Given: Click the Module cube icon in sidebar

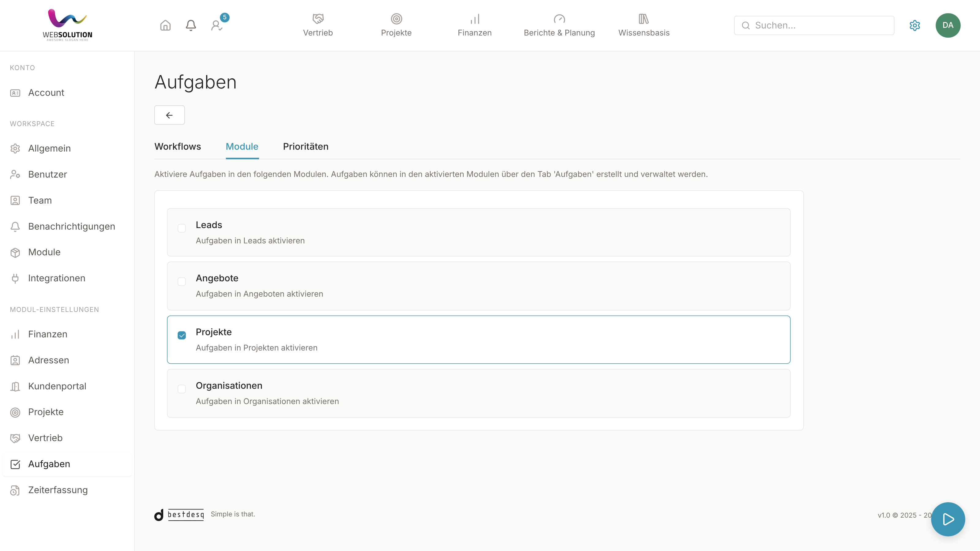Looking at the screenshot, I should 15,253.
